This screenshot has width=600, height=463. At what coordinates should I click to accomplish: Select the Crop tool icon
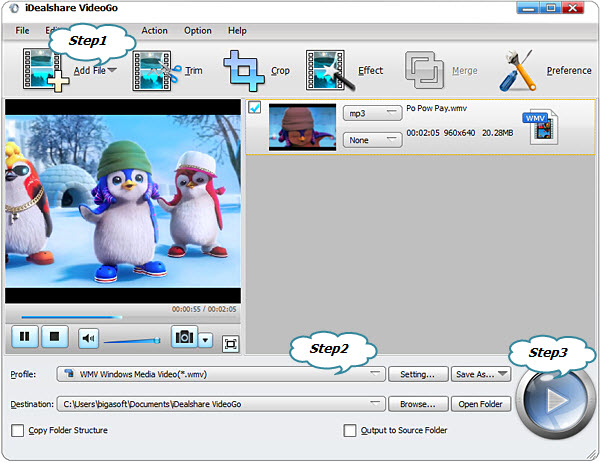244,71
